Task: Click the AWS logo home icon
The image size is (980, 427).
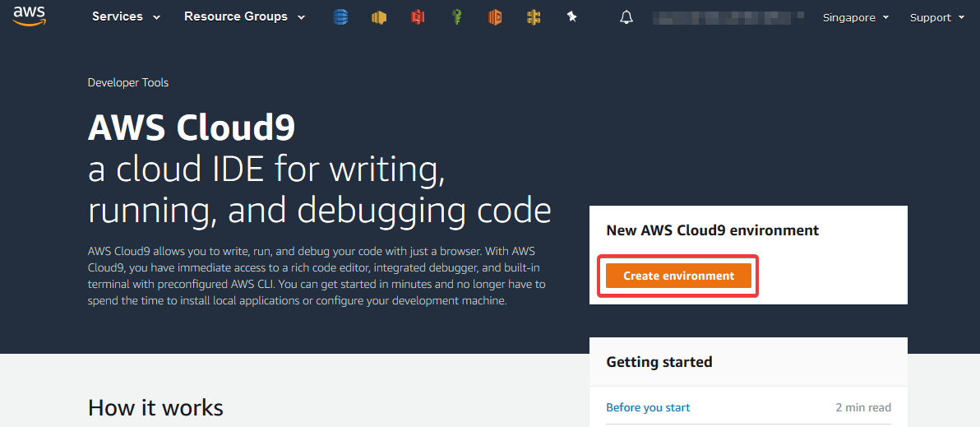Action: tap(30, 16)
